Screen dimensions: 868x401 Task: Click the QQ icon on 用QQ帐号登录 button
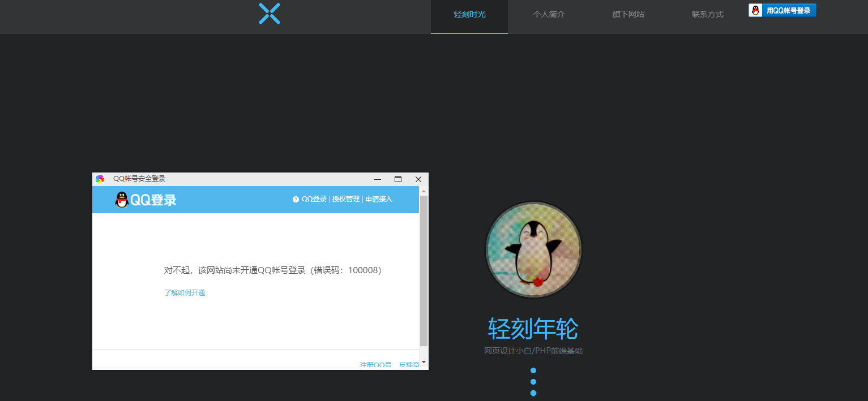[755, 10]
